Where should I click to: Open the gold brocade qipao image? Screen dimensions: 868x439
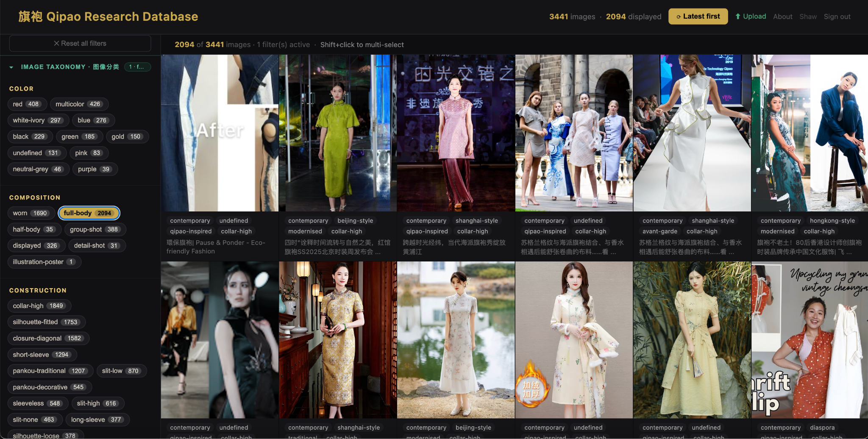(x=338, y=340)
